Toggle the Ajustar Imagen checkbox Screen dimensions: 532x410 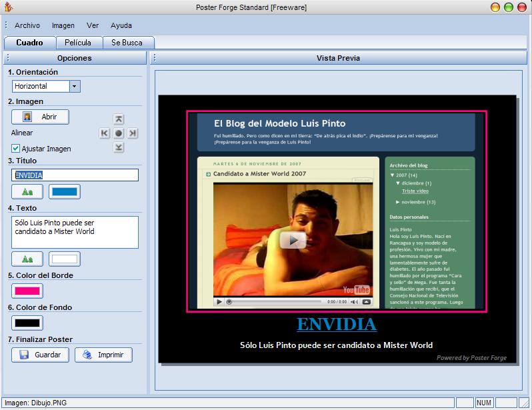click(16, 149)
